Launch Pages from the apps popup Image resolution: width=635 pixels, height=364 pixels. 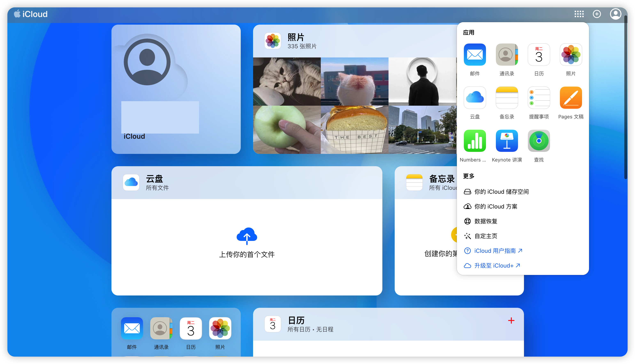click(x=571, y=98)
